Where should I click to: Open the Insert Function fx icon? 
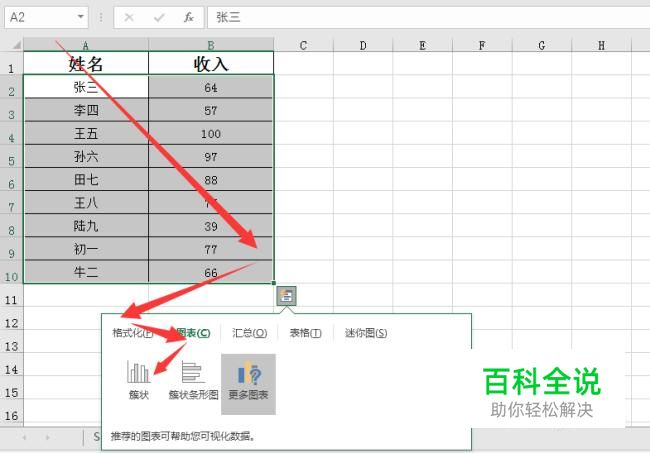[x=189, y=17]
